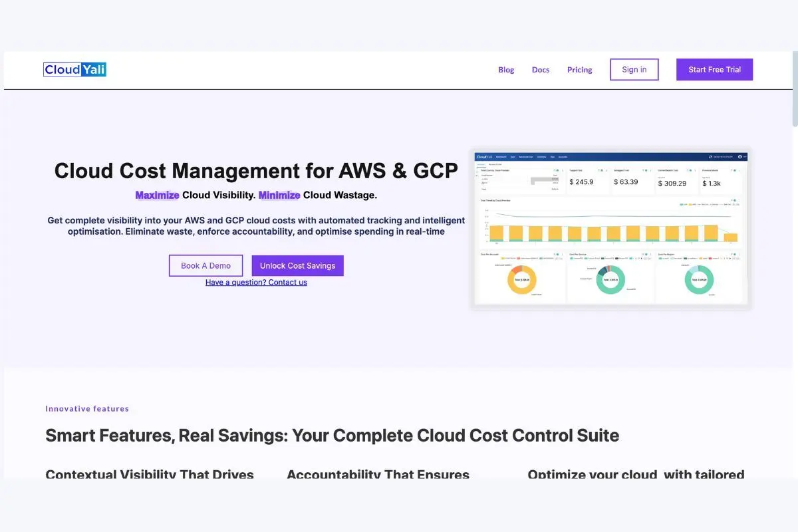Open the CloudYali logo home link
Viewport: 798px width, 532px height.
pos(74,69)
